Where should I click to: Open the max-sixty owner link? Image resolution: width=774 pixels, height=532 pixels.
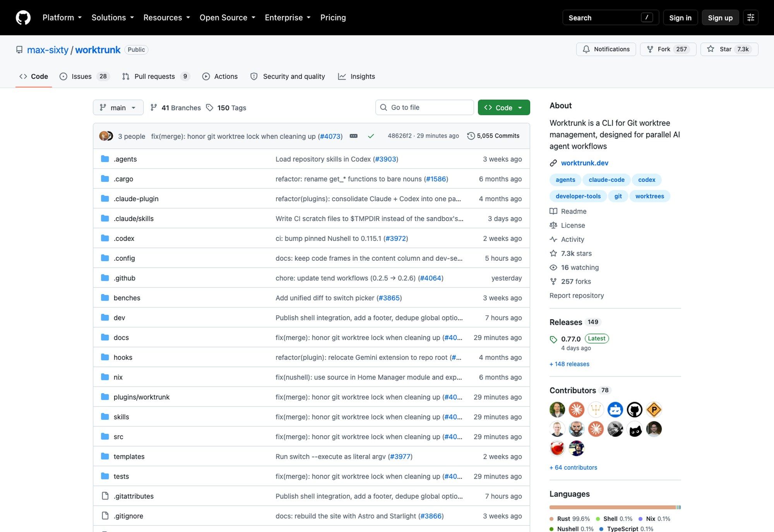[x=48, y=50]
